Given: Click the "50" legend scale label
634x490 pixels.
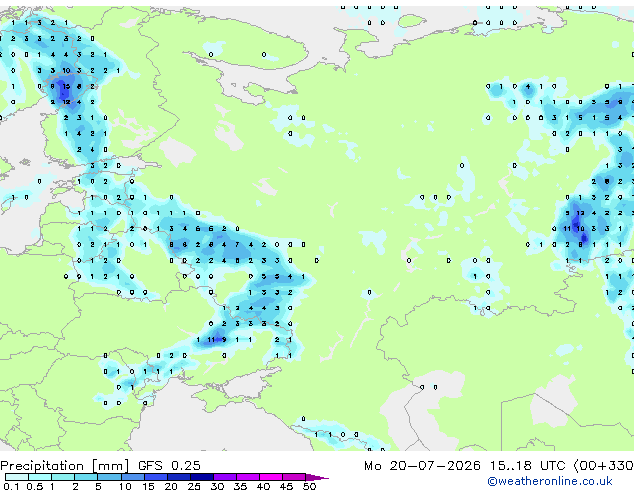Looking at the screenshot, I should coord(310,486).
